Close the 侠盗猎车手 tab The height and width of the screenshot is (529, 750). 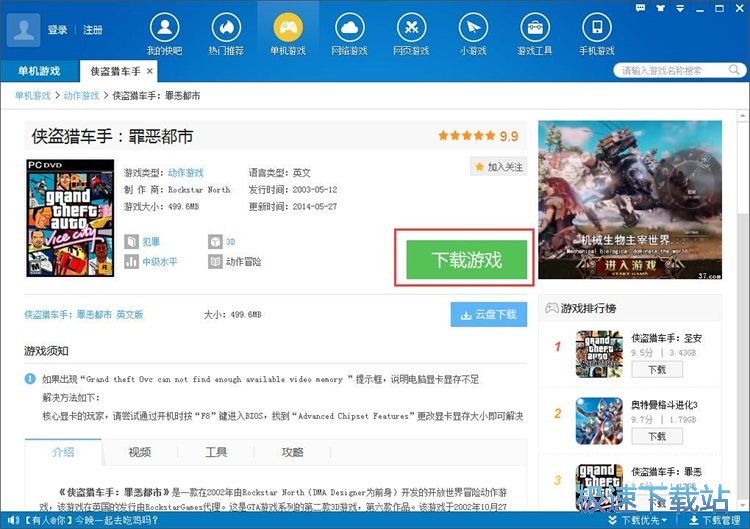(x=150, y=71)
